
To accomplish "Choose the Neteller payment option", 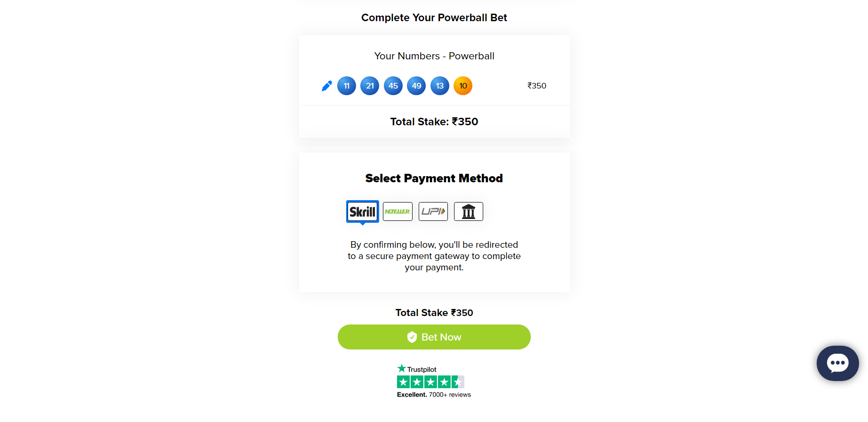I will coord(397,211).
